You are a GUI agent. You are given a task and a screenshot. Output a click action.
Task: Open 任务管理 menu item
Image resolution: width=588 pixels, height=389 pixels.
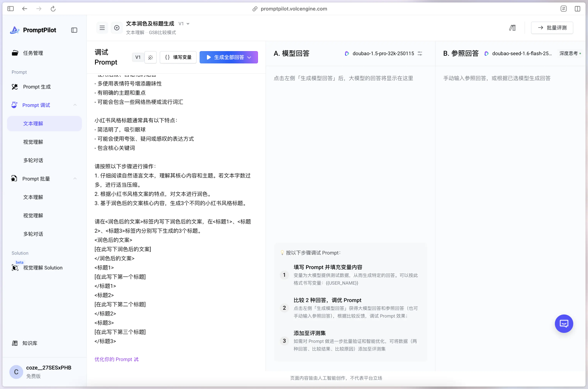33,53
